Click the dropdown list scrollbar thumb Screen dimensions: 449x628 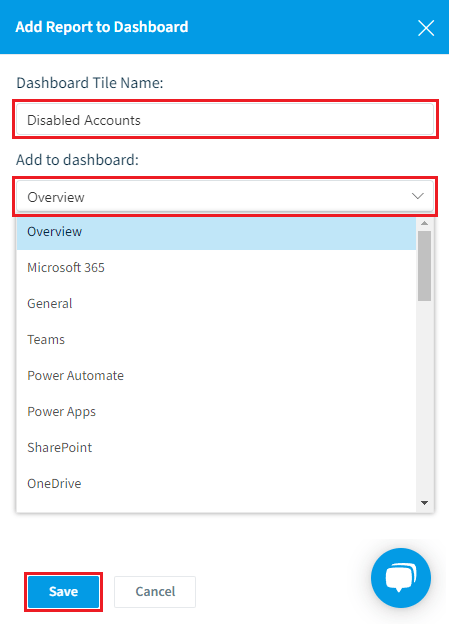425,266
